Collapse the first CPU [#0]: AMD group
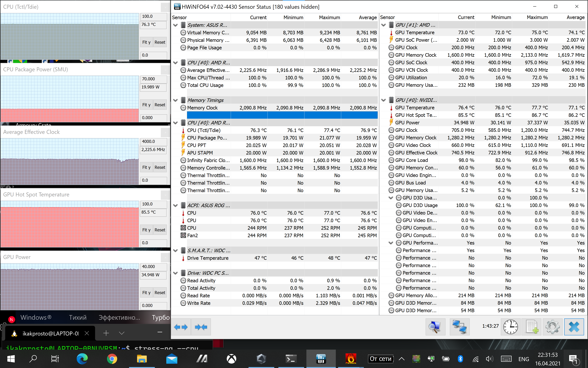This screenshot has width=588, height=368. point(175,63)
